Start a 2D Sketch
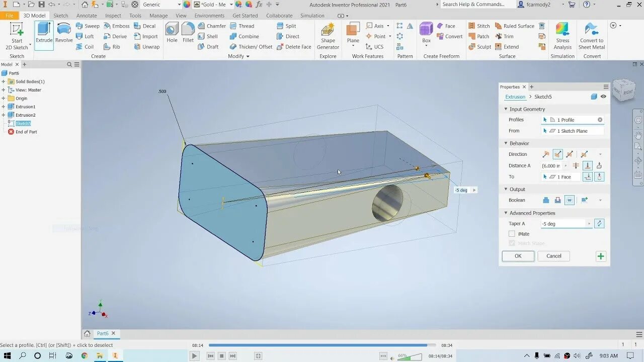Viewport: 644px width, 362px height. tap(17, 35)
